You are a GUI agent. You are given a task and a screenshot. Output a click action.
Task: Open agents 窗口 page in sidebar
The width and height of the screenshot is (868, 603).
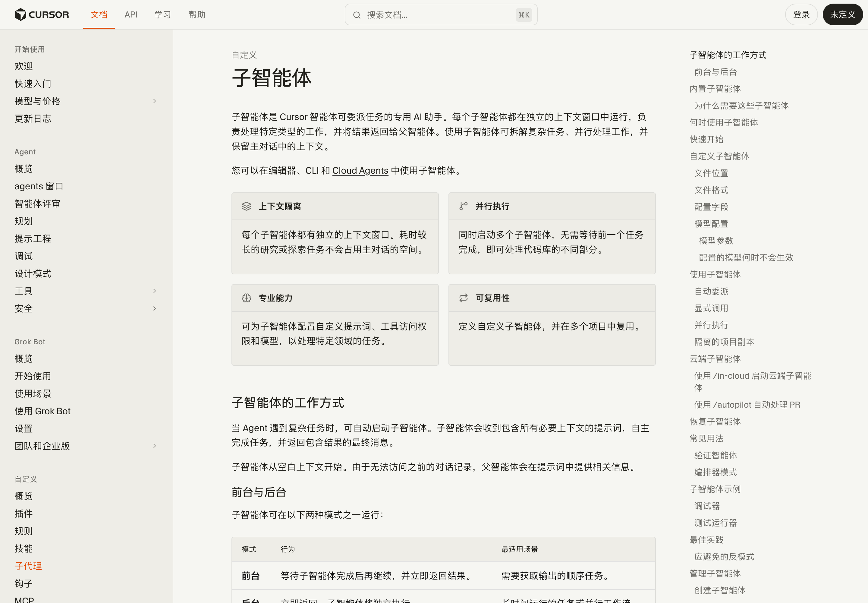click(x=39, y=186)
